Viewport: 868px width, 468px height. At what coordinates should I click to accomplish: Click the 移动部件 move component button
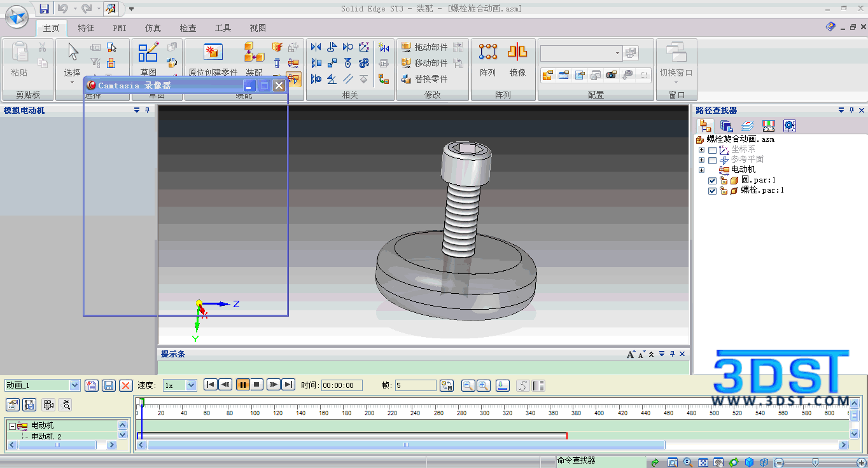click(424, 63)
